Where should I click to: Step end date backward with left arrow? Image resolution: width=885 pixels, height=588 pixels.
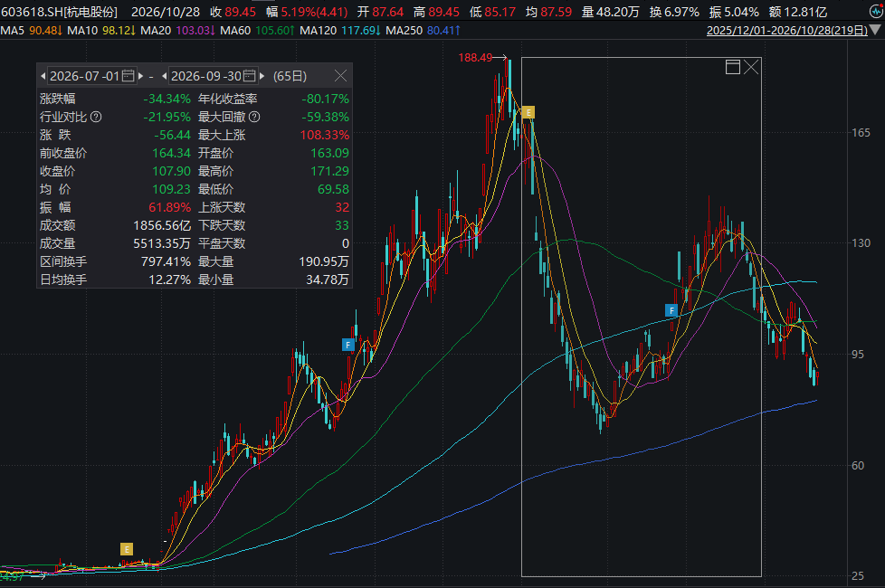click(165, 76)
